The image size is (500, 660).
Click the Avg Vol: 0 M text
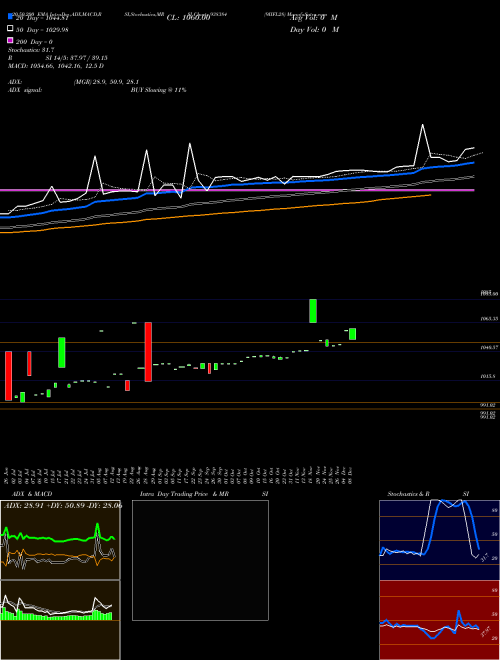[314, 18]
